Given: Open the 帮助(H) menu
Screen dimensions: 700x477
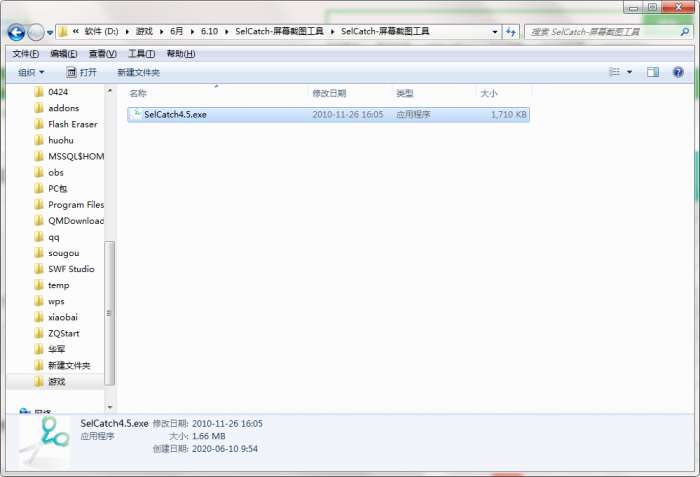Looking at the screenshot, I should click(181, 54).
